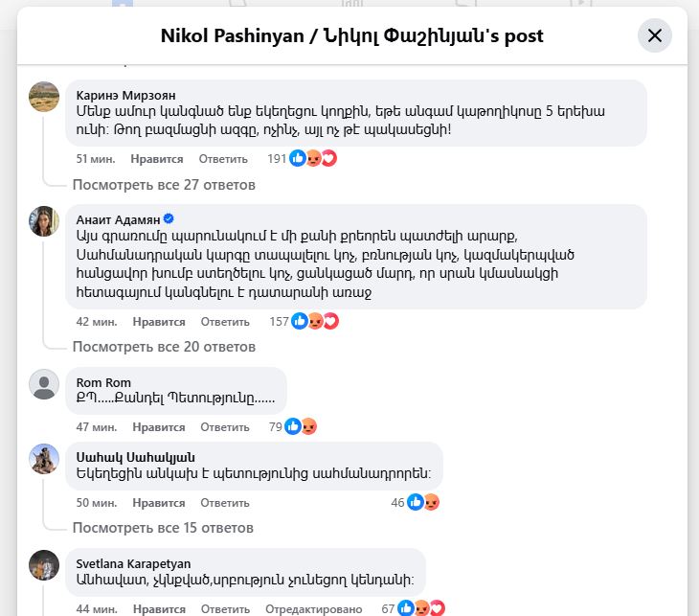This screenshot has height=616, width=699.
Task: Reply to Анаит Адамян's comment via Ответить
Action: [x=225, y=322]
